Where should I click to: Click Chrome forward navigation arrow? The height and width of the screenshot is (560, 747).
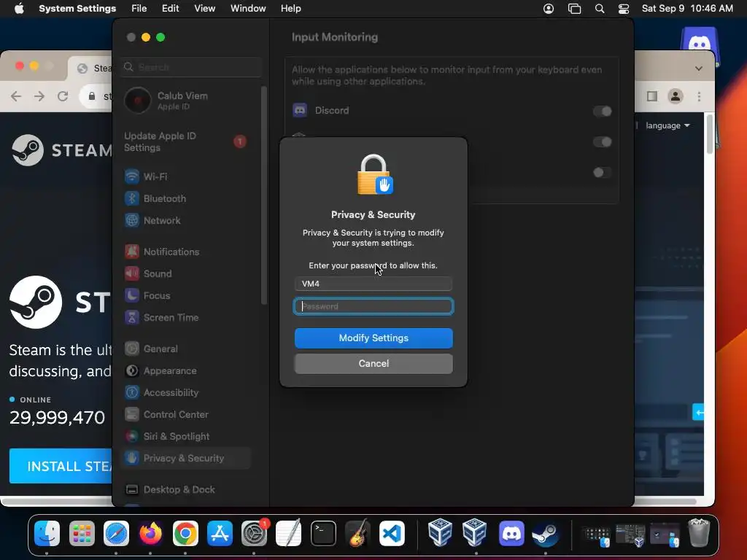(x=39, y=96)
